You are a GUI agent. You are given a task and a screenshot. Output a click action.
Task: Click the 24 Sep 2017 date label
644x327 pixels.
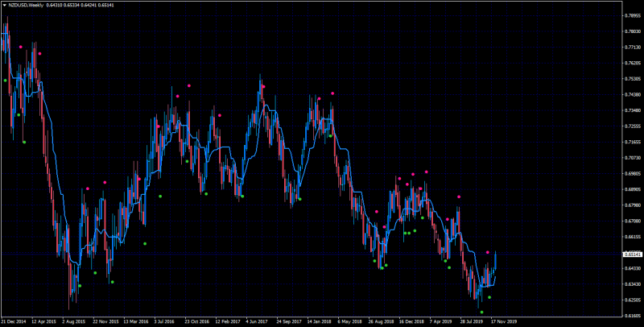click(x=290, y=321)
